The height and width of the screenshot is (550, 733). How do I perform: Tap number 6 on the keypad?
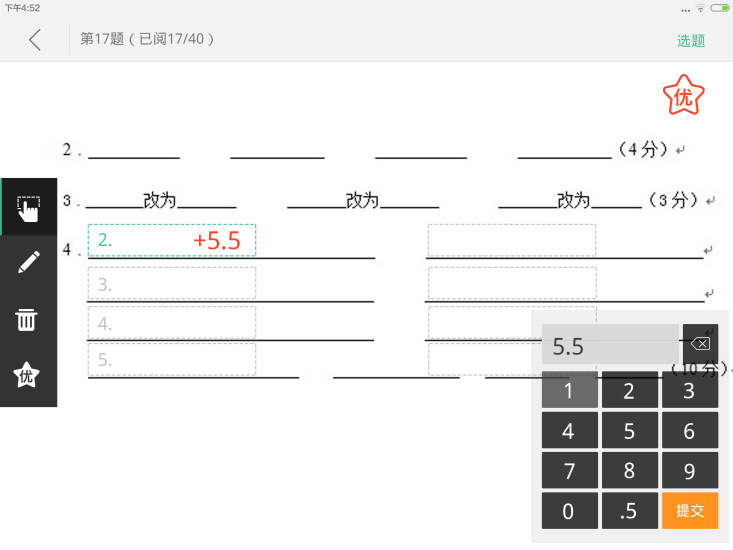tap(690, 430)
